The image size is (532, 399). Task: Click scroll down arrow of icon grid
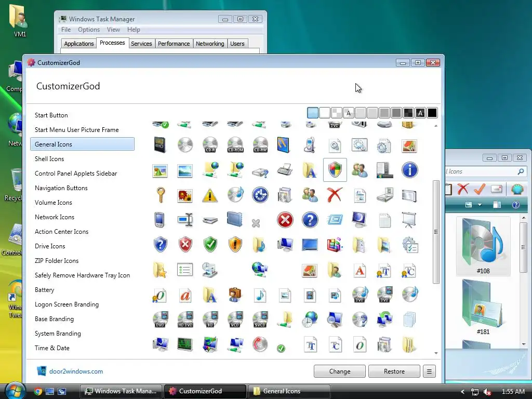(x=436, y=353)
